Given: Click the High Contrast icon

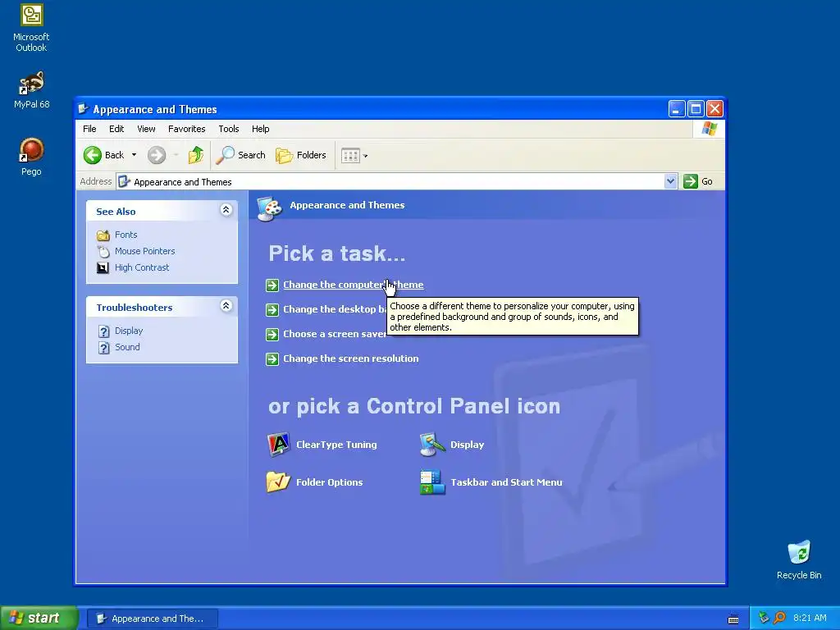Looking at the screenshot, I should click(x=103, y=268).
